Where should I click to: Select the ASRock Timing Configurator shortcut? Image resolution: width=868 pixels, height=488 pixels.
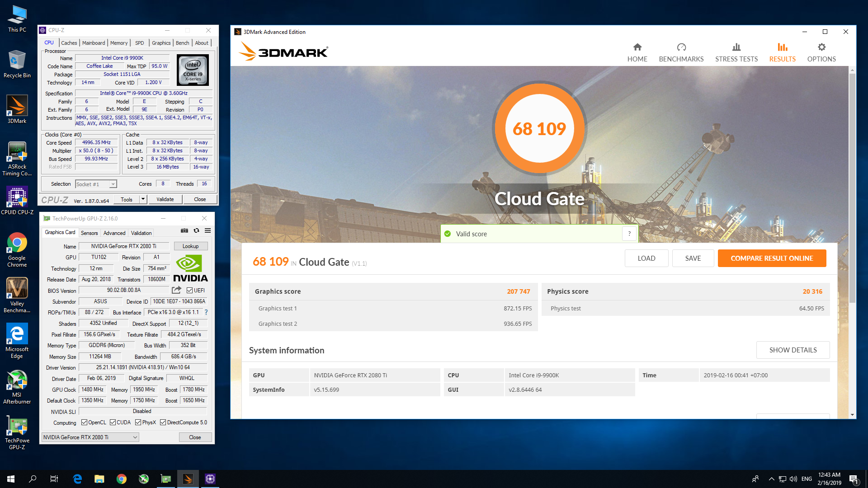[17, 159]
